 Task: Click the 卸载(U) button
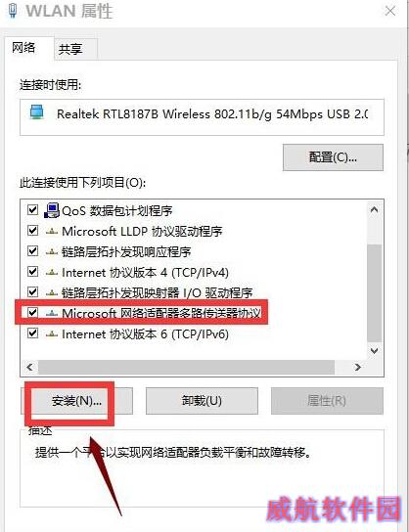coord(202,401)
